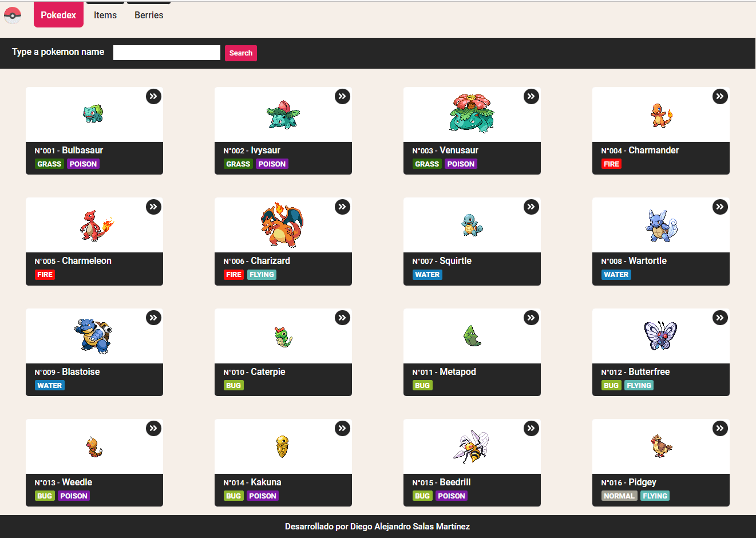Image resolution: width=756 pixels, height=538 pixels.
Task: Click the 'N°008 - Wartortle' title
Action: pyautogui.click(x=634, y=261)
